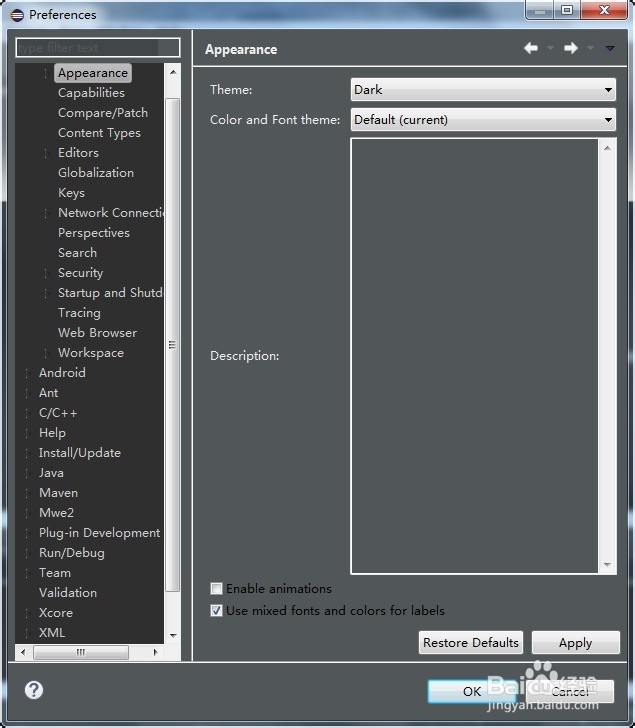Open the Color and Font theme dropdown

(x=483, y=120)
